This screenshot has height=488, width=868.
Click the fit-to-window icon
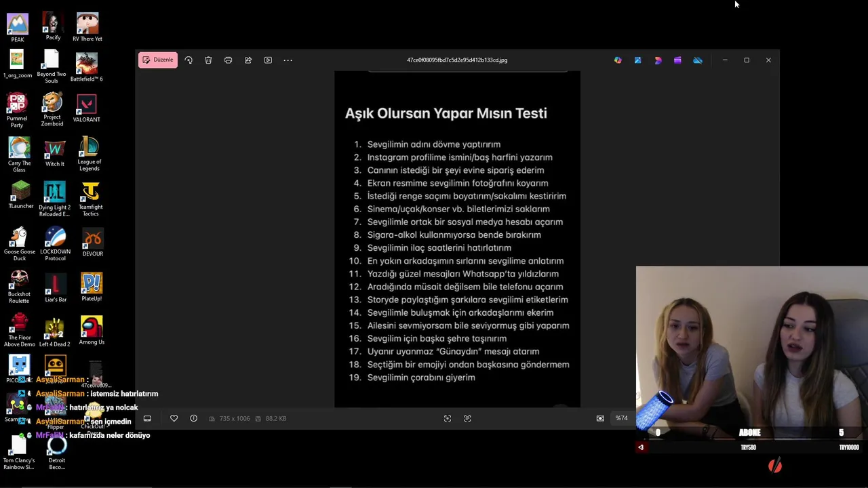pyautogui.click(x=448, y=418)
